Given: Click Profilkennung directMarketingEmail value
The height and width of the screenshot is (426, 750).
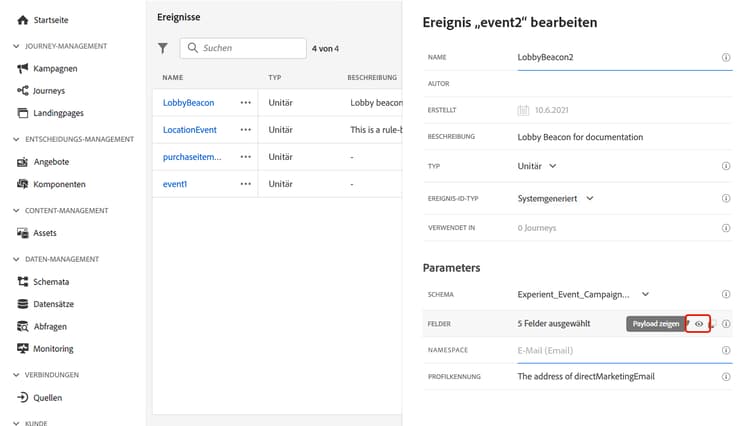Looking at the screenshot, I should 586,377.
